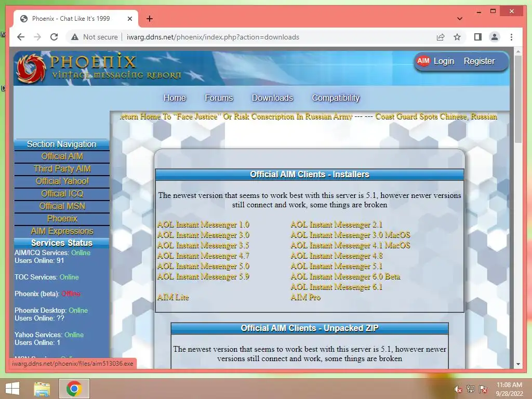Open the Chrome three-dot menu
This screenshot has width=532, height=399.
[x=511, y=37]
